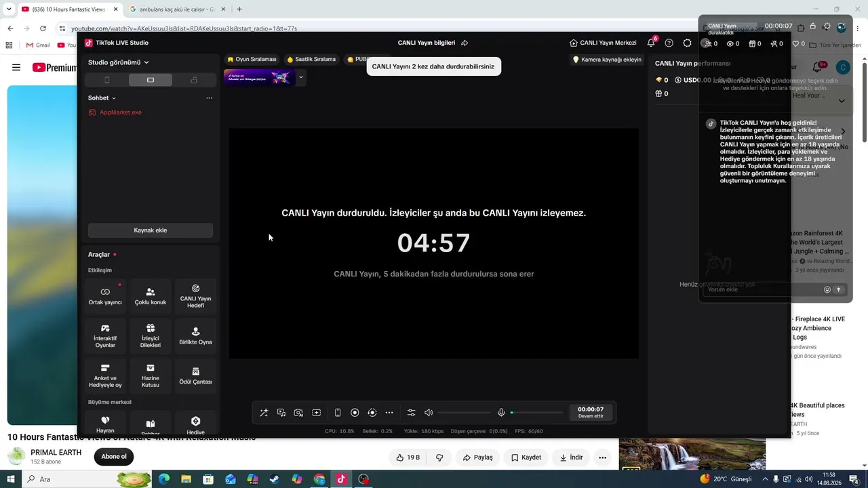
Task: Open the audio mixer settings icon
Action: pyautogui.click(x=411, y=413)
